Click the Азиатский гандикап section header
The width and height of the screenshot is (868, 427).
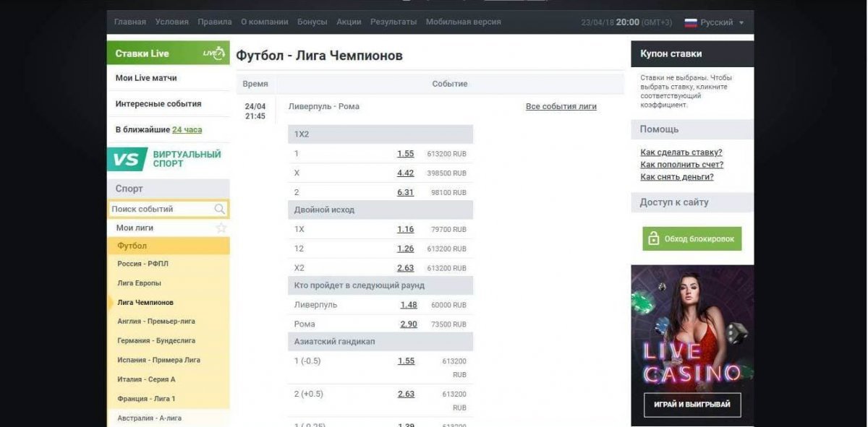(380, 341)
